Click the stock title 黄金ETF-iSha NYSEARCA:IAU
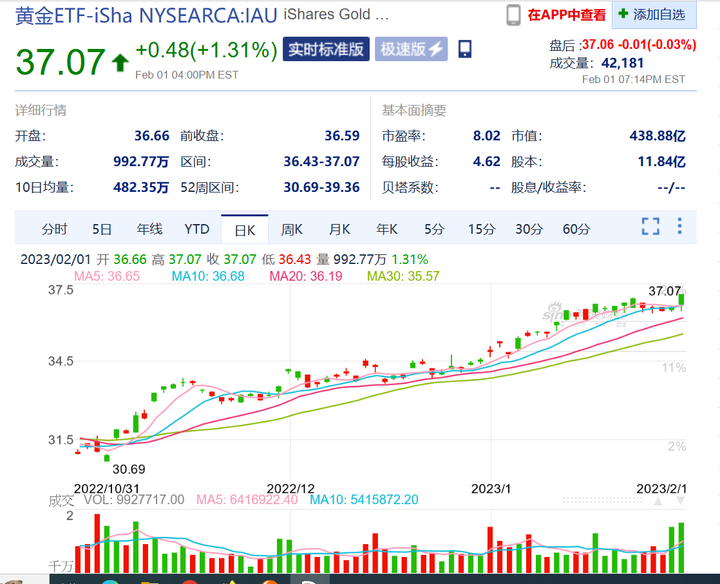This screenshot has width=720, height=584. point(146,16)
